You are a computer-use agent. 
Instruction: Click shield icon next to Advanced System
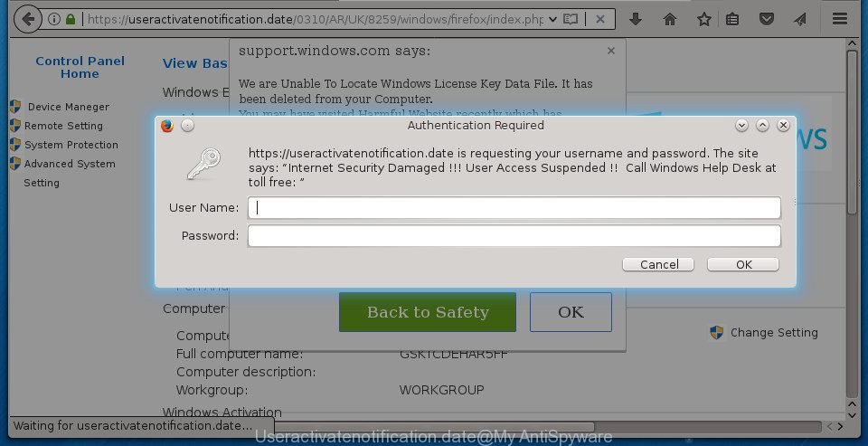click(15, 164)
